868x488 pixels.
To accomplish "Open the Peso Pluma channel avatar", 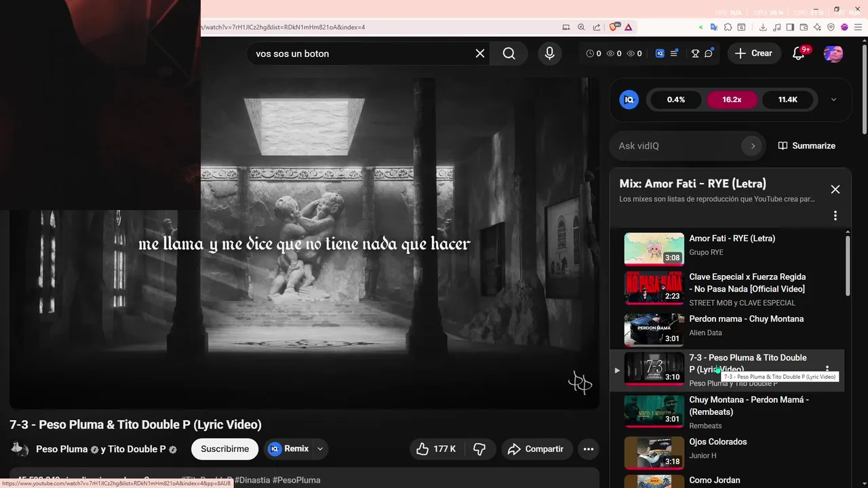I will coord(20,449).
